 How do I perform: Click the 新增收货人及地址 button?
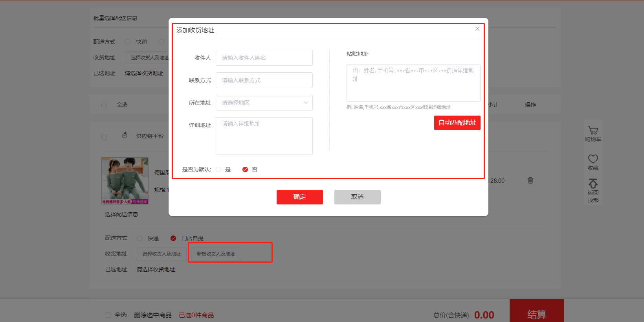(x=216, y=254)
